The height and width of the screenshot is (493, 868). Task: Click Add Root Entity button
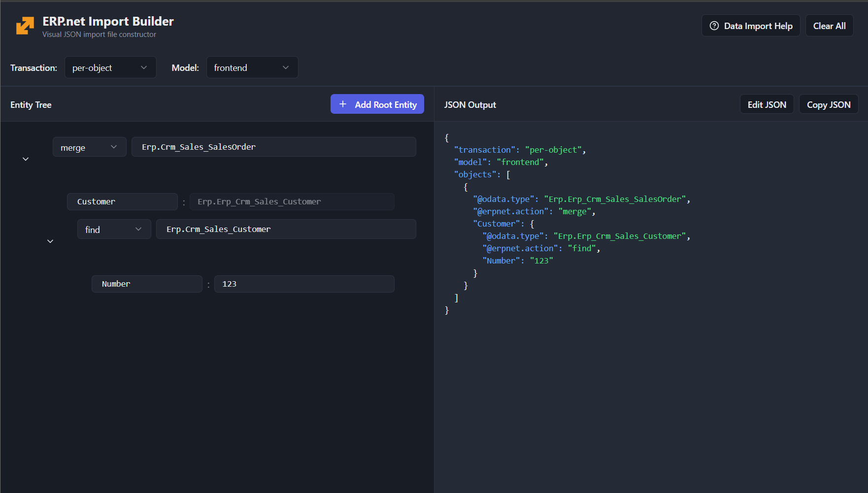click(377, 104)
